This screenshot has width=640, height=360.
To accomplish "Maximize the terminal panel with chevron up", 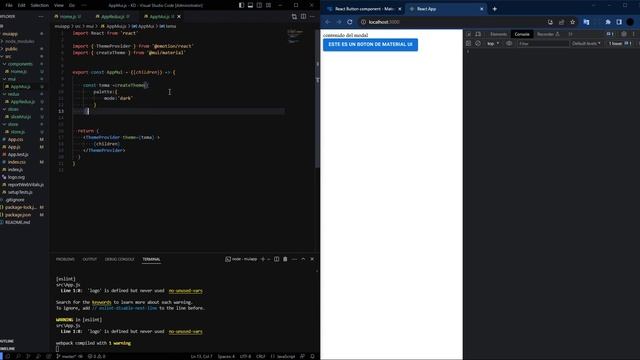I will click(x=303, y=259).
